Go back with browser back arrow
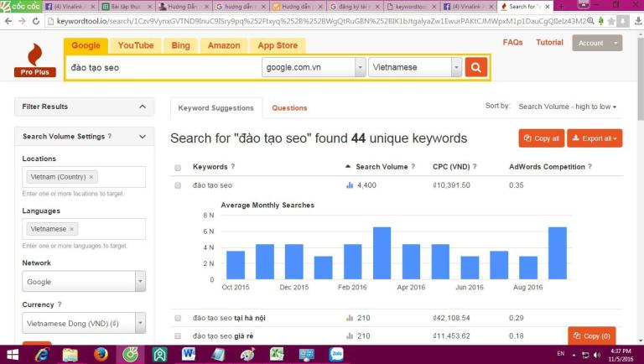644x364 pixels. 8,21
